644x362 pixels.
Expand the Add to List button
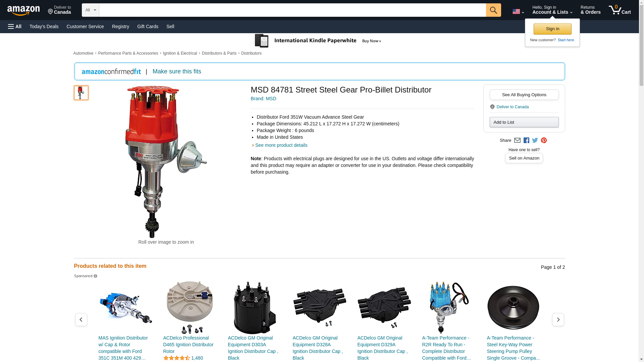point(524,122)
